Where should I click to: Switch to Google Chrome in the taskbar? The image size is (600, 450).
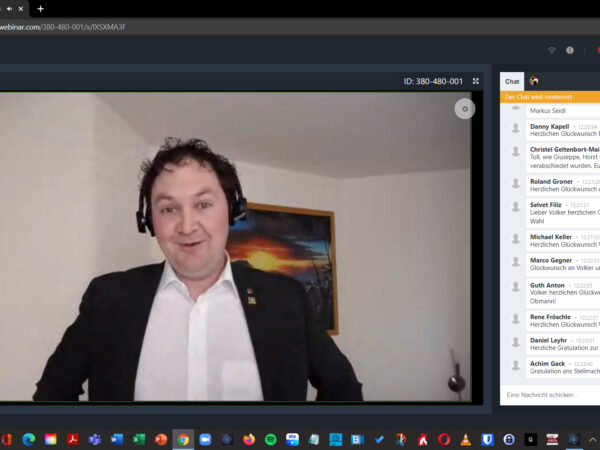pyautogui.click(x=183, y=439)
